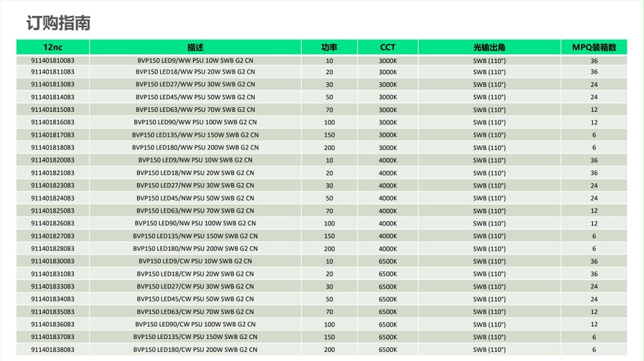Click part number 911401816083

click(x=53, y=122)
